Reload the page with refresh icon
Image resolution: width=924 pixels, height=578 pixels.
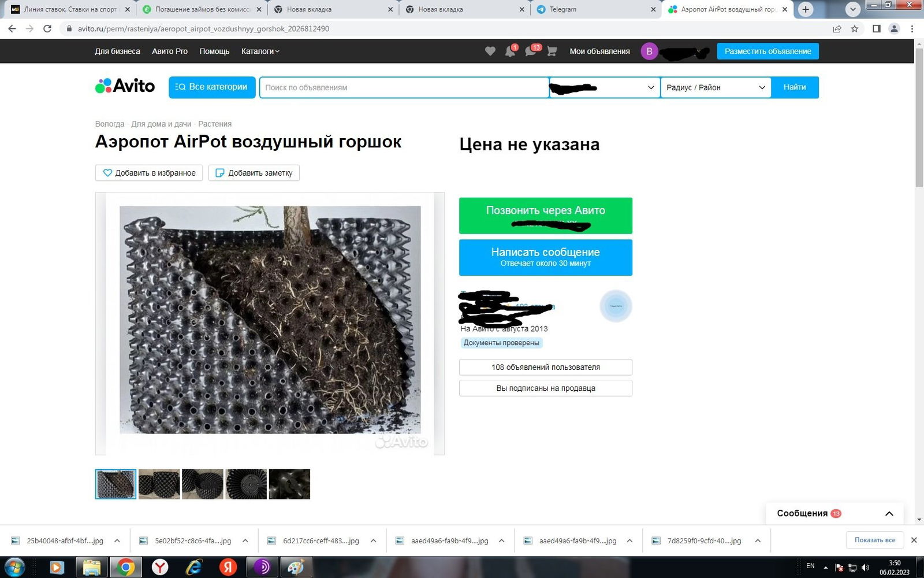tap(47, 28)
